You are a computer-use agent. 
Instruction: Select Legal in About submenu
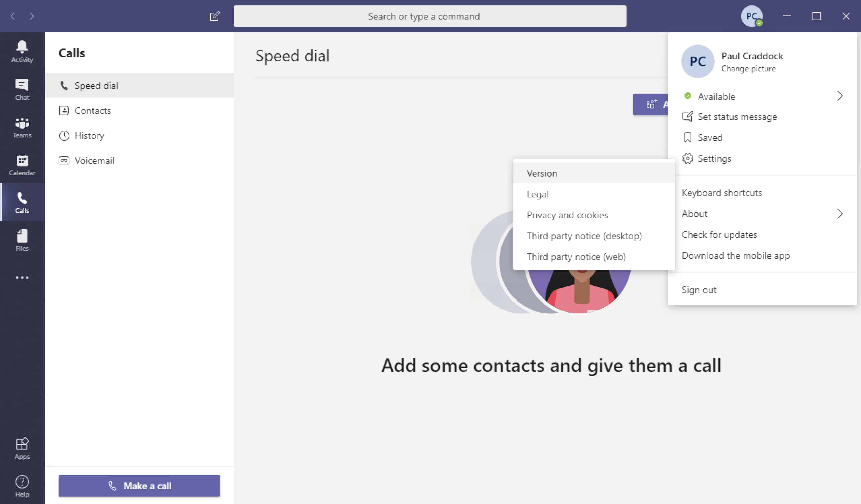594,194
